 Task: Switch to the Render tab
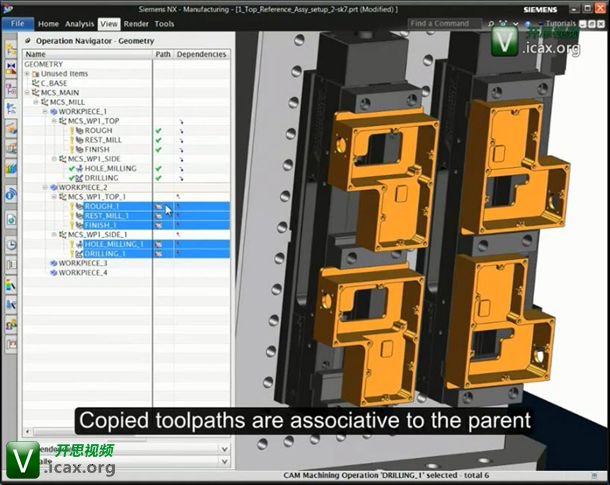(x=136, y=23)
